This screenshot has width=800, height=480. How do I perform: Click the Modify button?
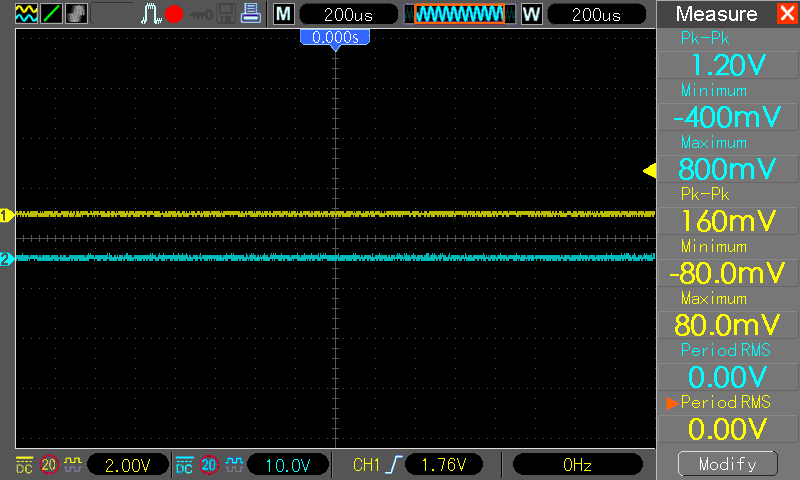(728, 464)
